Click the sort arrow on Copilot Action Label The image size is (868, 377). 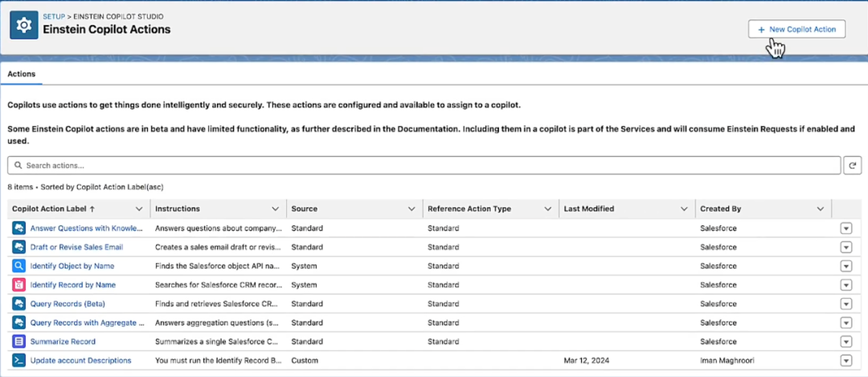pyautogui.click(x=92, y=209)
